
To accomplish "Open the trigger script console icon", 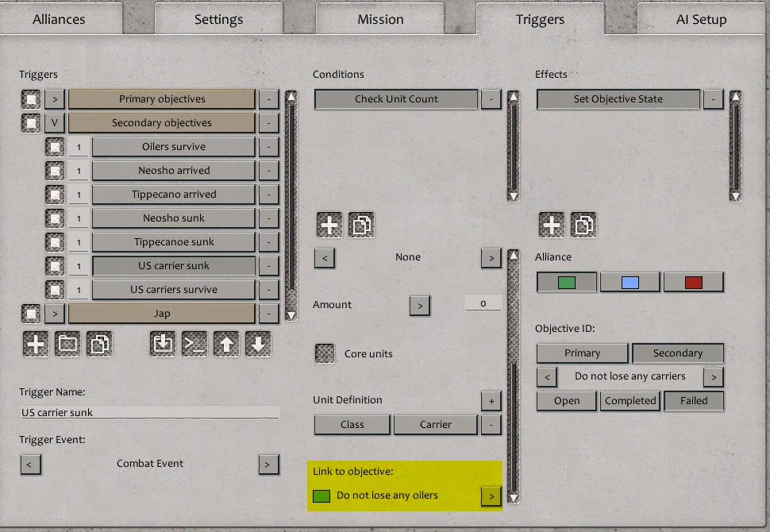I will pos(194,344).
